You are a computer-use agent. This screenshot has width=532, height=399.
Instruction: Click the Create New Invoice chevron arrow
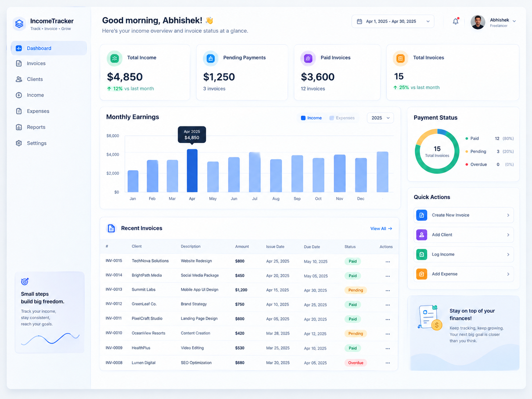[508, 215]
